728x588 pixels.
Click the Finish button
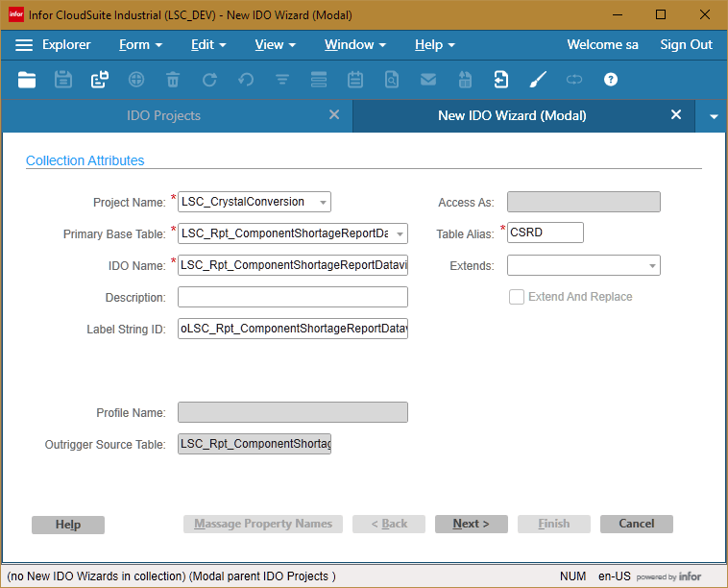pyautogui.click(x=554, y=524)
